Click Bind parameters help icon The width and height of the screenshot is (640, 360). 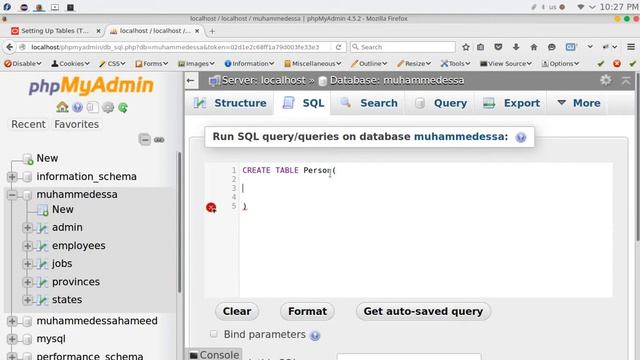pos(315,336)
